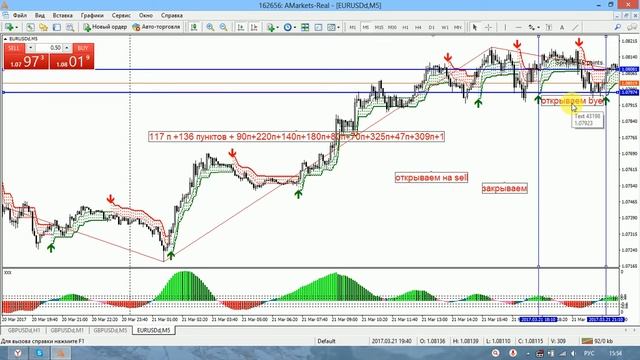640x360 pixels.
Task: Expand the new chart dropdown arrow
Action: (16, 27)
